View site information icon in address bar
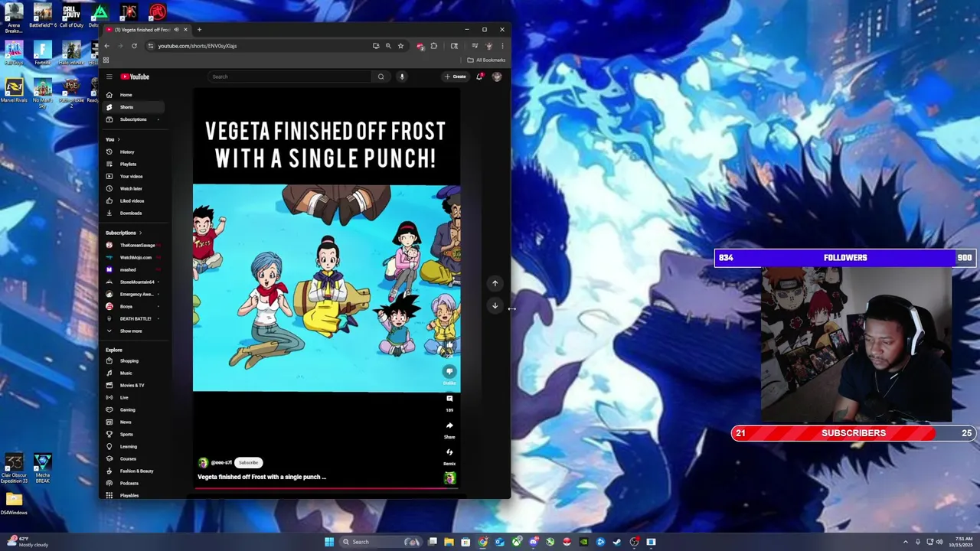Screen dimensions: 980x551 pos(151,46)
